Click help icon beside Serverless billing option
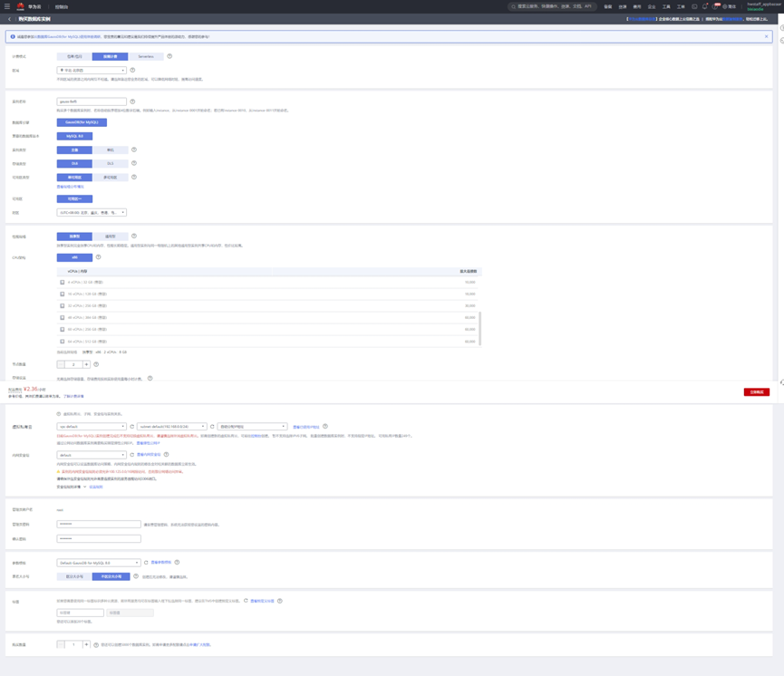Screen dimensions: 784x676 [x=169, y=56]
